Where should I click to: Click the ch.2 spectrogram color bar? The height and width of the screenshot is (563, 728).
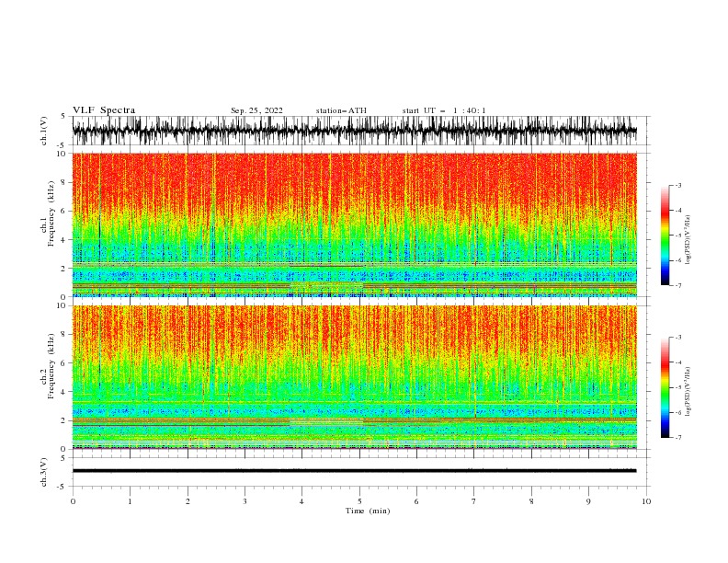coord(665,387)
